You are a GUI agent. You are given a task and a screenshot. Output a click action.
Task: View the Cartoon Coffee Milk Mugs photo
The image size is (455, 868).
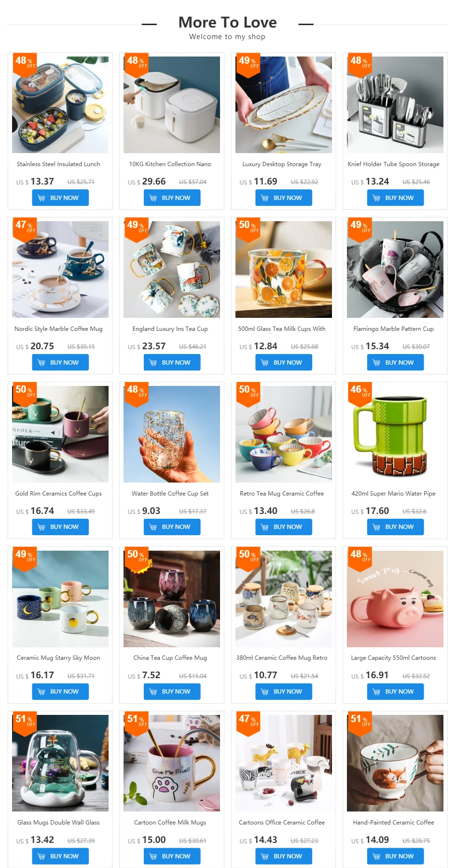(x=172, y=763)
